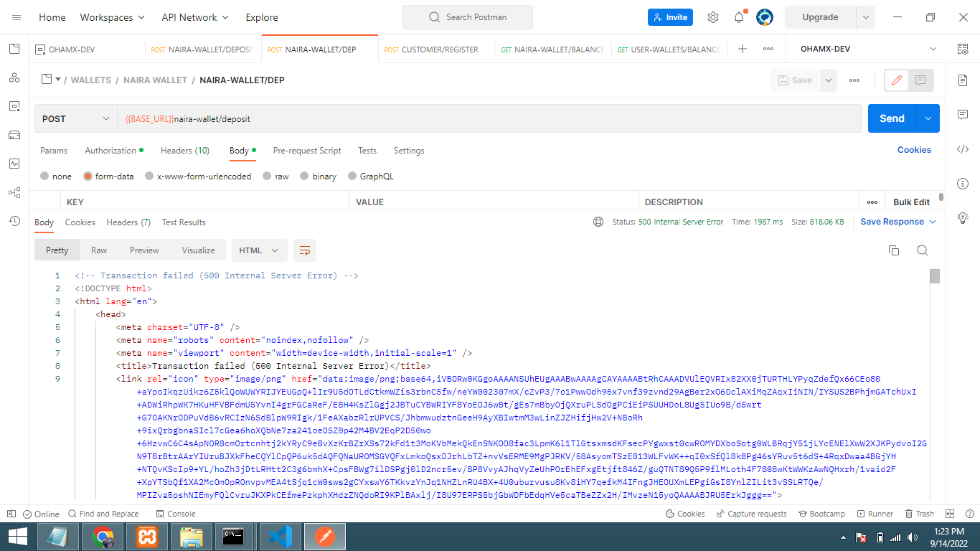The width and height of the screenshot is (980, 551).
Task: Select the form-data radio button
Action: pyautogui.click(x=89, y=176)
